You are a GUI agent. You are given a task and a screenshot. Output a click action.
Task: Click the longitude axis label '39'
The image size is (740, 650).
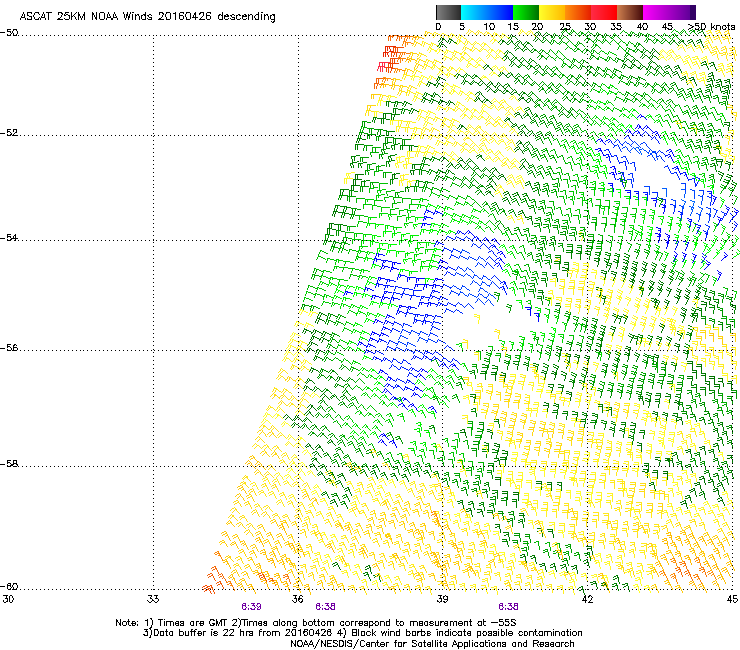point(442,599)
